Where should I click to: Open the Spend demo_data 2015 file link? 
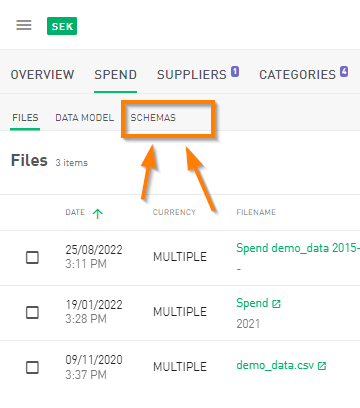[298, 248]
